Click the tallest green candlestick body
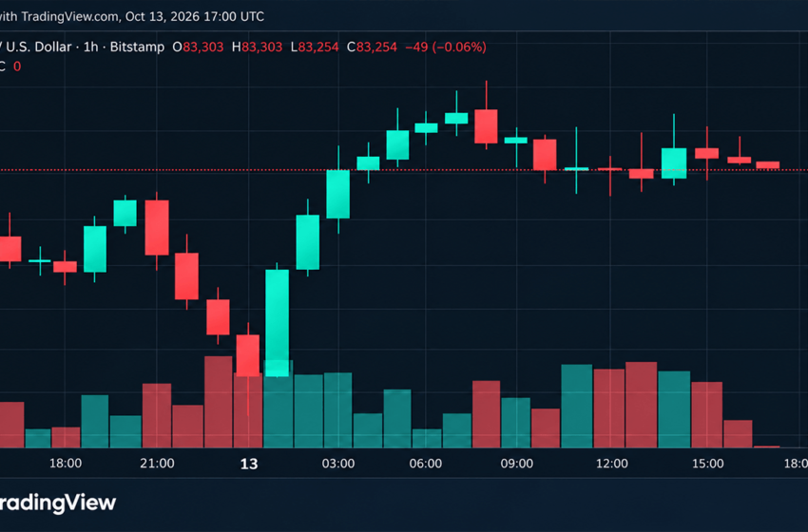Viewport: 808px width, 532px height. [278, 323]
